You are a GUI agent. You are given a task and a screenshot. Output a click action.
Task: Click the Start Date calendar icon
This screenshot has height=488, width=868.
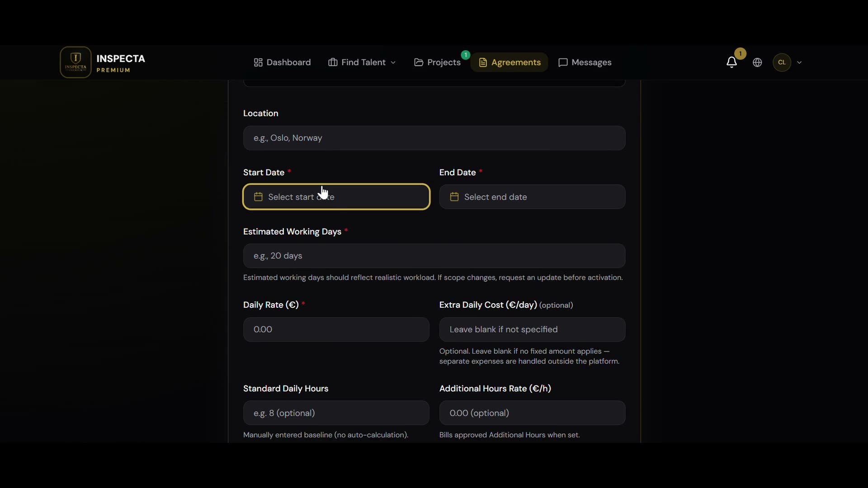(x=258, y=197)
